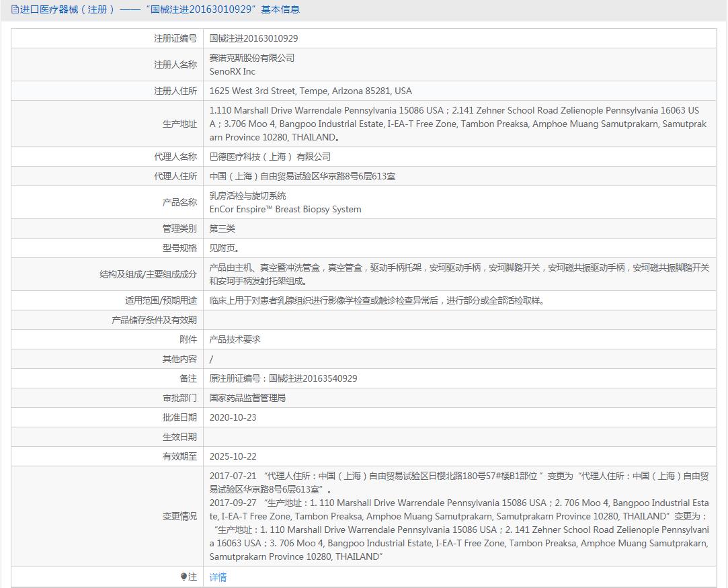Select the 审批部门 row label
The height and width of the screenshot is (588, 728).
point(179,398)
